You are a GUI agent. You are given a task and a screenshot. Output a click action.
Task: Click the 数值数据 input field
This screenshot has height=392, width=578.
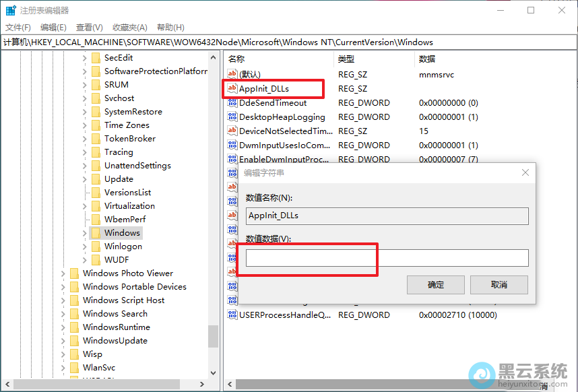point(387,258)
